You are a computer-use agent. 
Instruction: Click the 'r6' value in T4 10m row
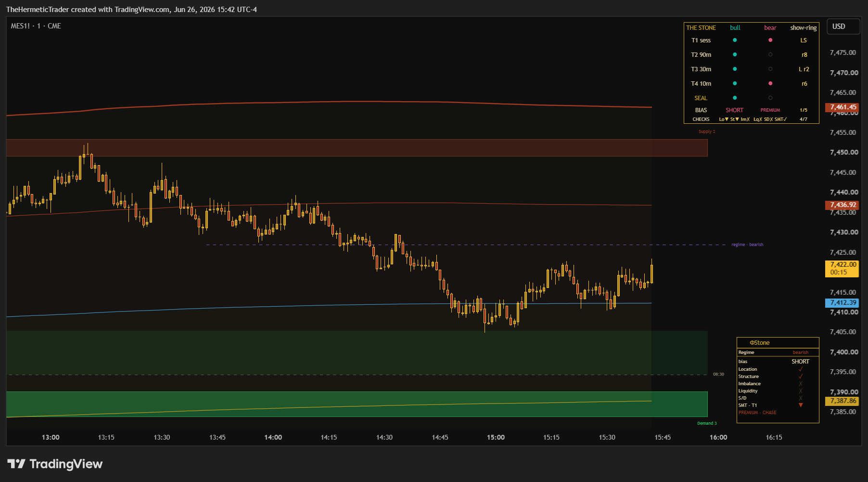[x=804, y=84]
